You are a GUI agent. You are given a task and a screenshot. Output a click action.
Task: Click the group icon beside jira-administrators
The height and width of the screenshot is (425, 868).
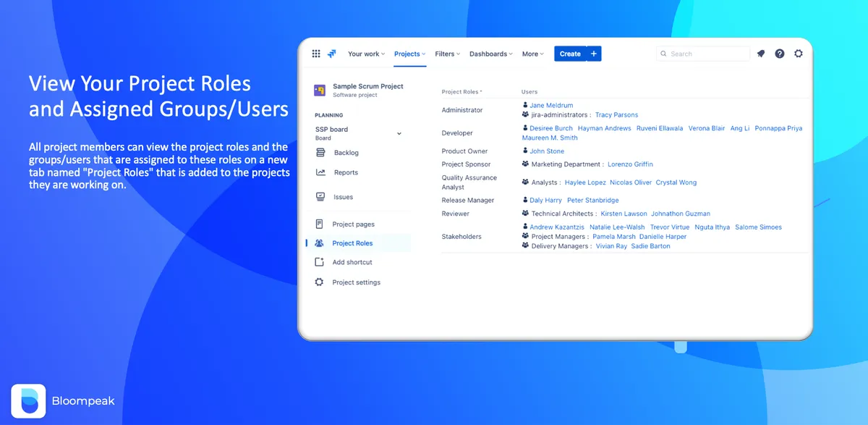point(525,114)
